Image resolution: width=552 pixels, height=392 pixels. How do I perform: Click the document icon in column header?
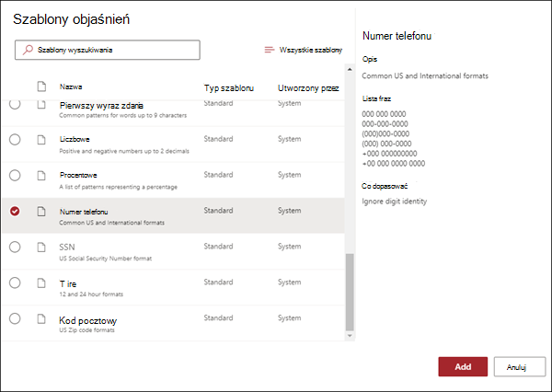point(41,86)
